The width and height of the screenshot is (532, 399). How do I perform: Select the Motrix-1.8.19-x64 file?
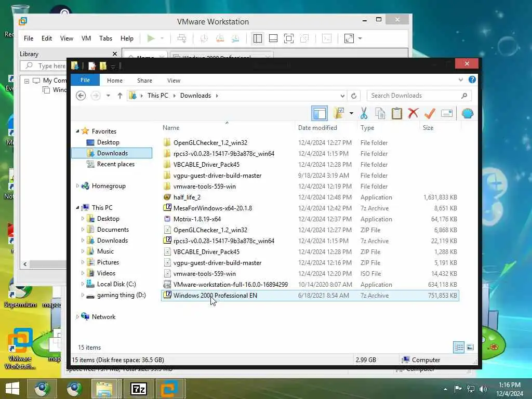tap(197, 219)
